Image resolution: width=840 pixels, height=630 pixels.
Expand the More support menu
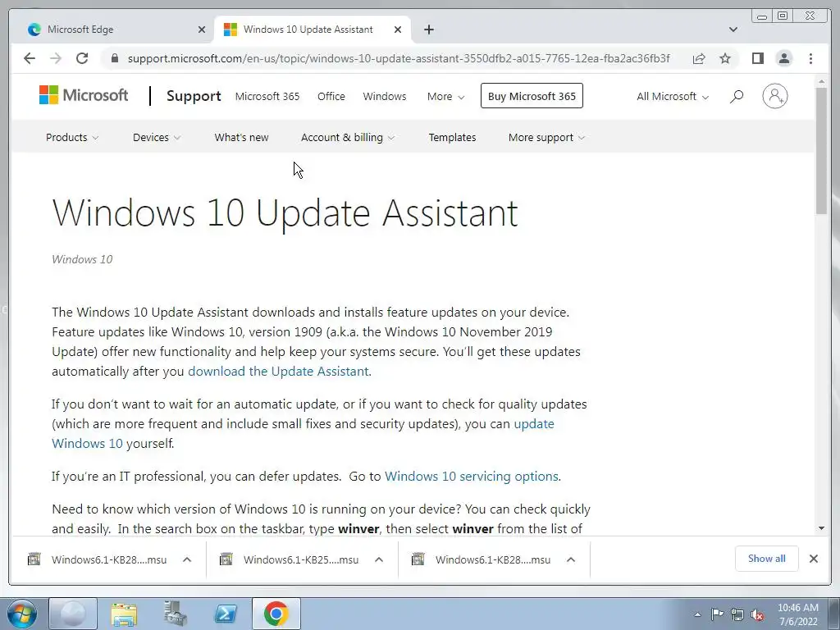[x=546, y=137]
